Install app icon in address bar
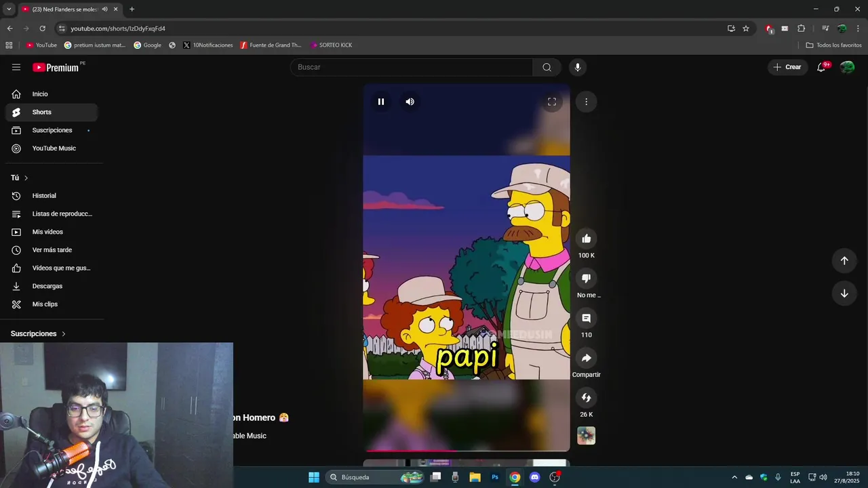The image size is (868, 488). (731, 28)
